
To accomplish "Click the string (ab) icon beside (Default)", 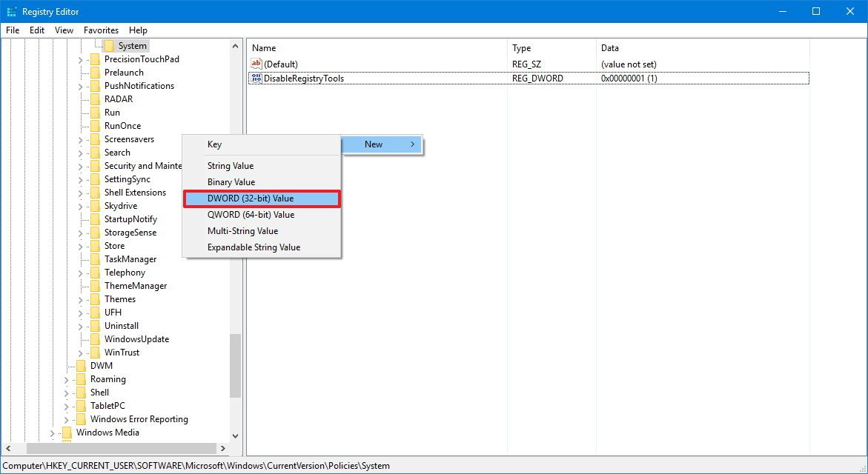I will [x=256, y=64].
